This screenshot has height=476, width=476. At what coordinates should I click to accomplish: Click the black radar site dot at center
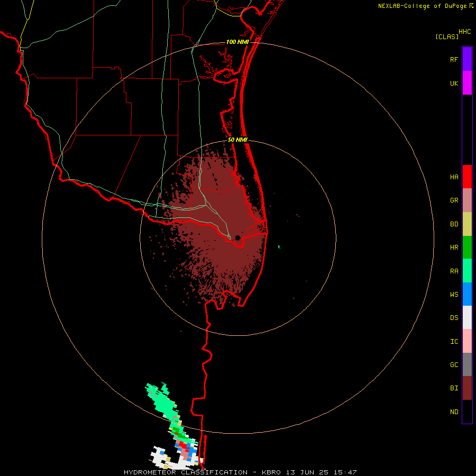[x=237, y=237]
